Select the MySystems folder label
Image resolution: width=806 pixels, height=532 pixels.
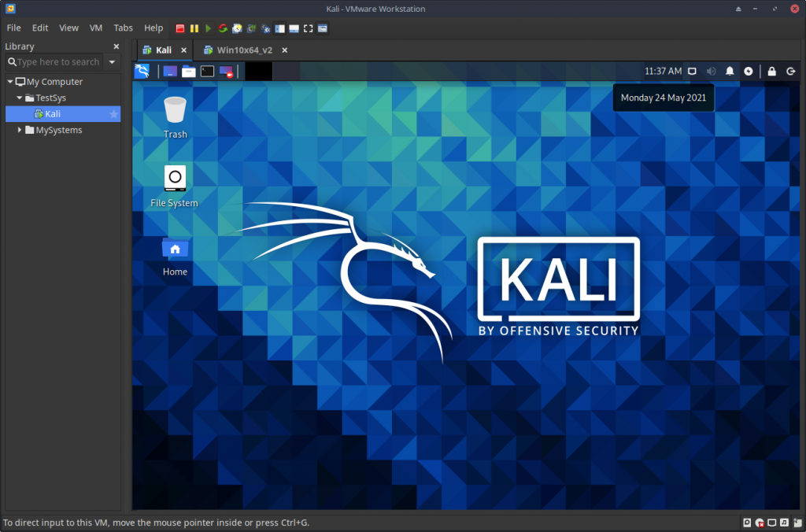coord(59,130)
